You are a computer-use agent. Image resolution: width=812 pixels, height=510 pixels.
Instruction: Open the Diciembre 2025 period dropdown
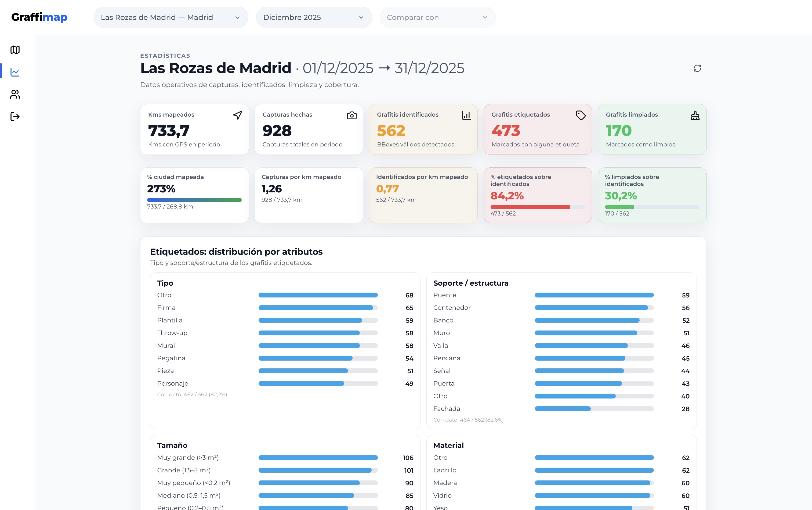click(x=313, y=17)
